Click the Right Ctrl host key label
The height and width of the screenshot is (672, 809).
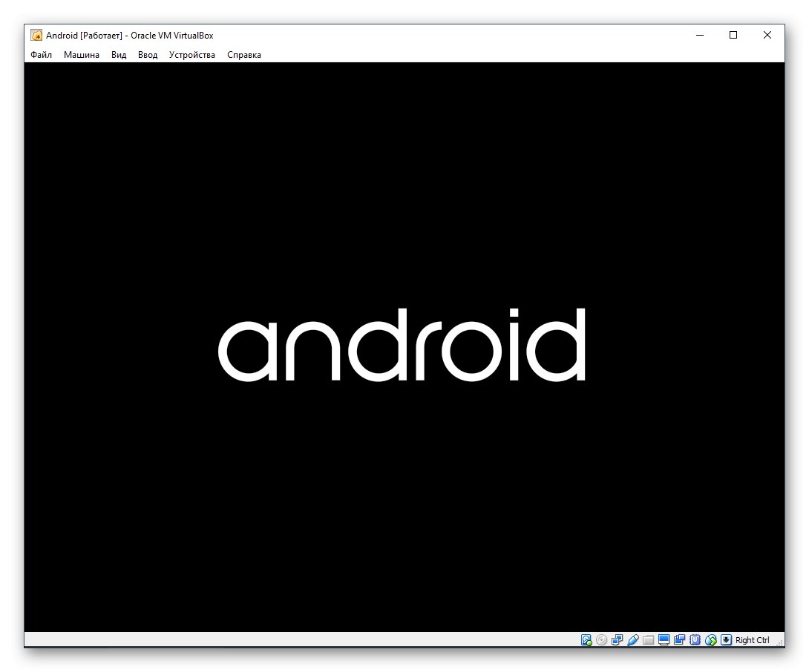(x=753, y=640)
